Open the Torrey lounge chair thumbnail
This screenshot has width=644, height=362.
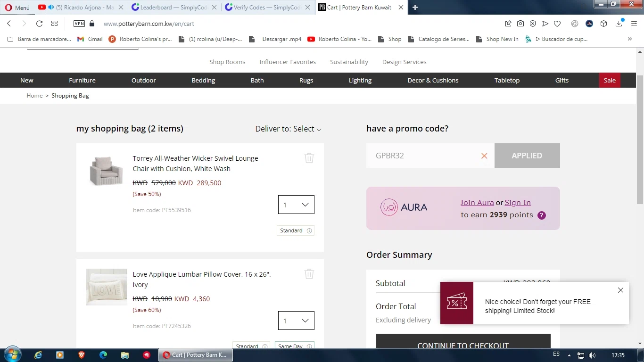pyautogui.click(x=106, y=171)
